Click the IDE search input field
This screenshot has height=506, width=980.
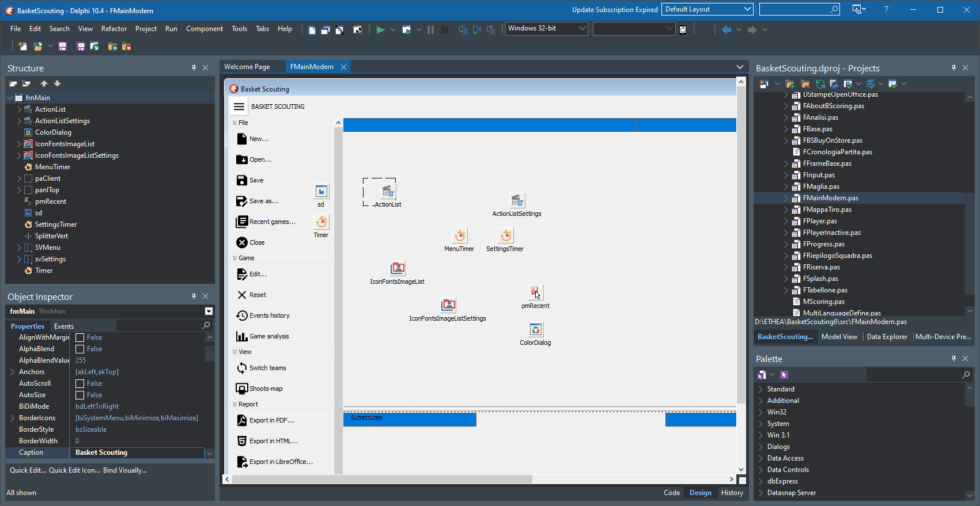pos(800,9)
